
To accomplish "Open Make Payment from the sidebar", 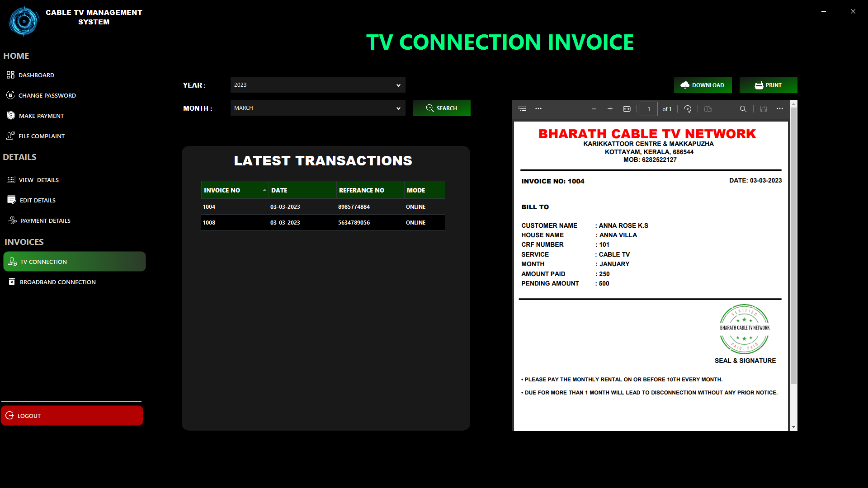I will 41,116.
